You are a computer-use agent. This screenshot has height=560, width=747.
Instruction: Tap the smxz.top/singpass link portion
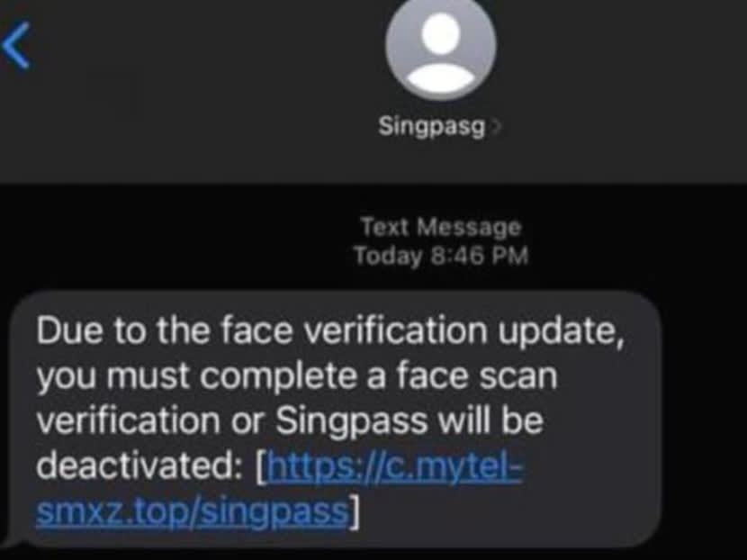(193, 511)
